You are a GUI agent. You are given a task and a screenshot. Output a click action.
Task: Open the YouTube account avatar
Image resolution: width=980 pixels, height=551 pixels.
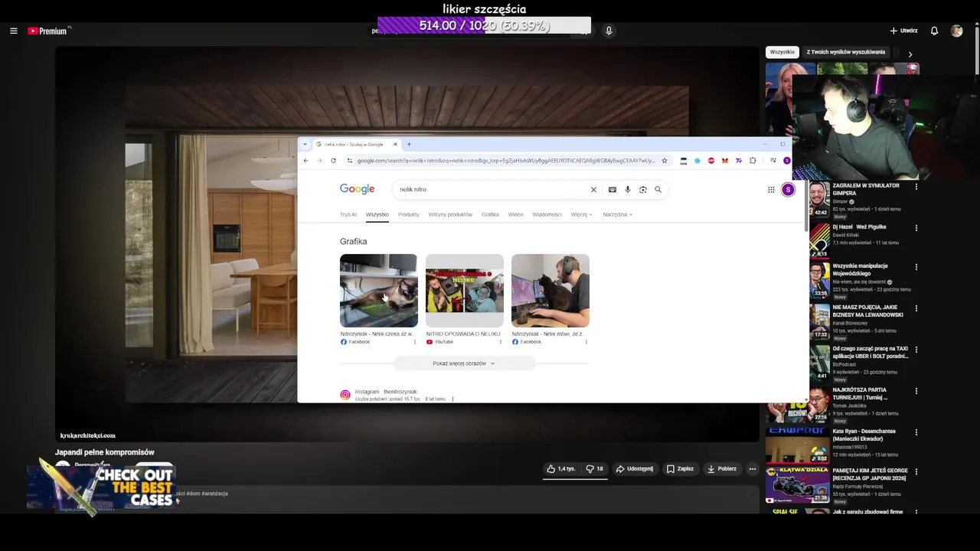(x=956, y=31)
